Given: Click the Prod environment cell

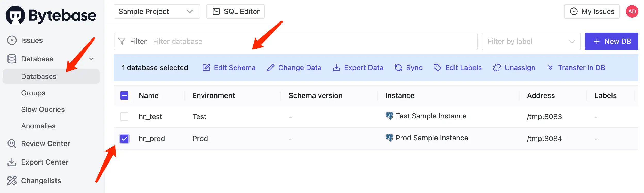Looking at the screenshot, I should (x=200, y=139).
